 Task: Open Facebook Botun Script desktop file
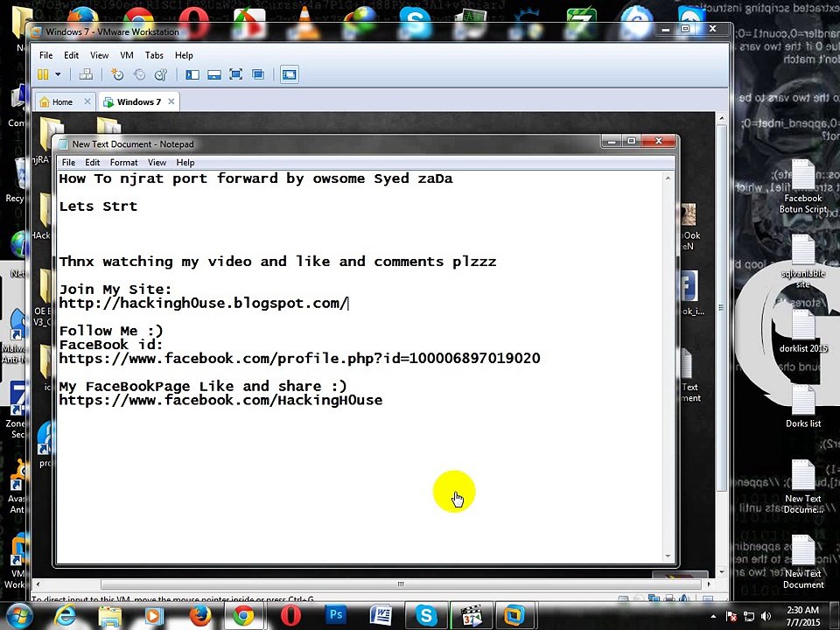[x=802, y=185]
